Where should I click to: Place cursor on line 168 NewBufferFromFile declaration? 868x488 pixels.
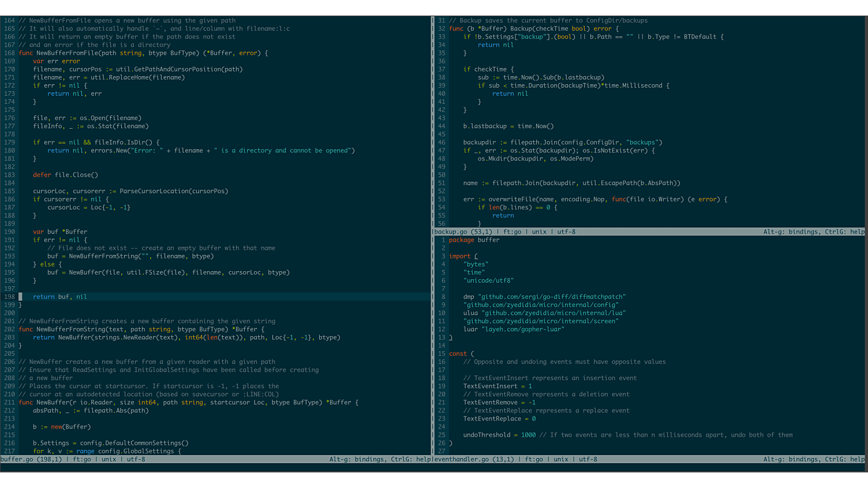pos(143,53)
